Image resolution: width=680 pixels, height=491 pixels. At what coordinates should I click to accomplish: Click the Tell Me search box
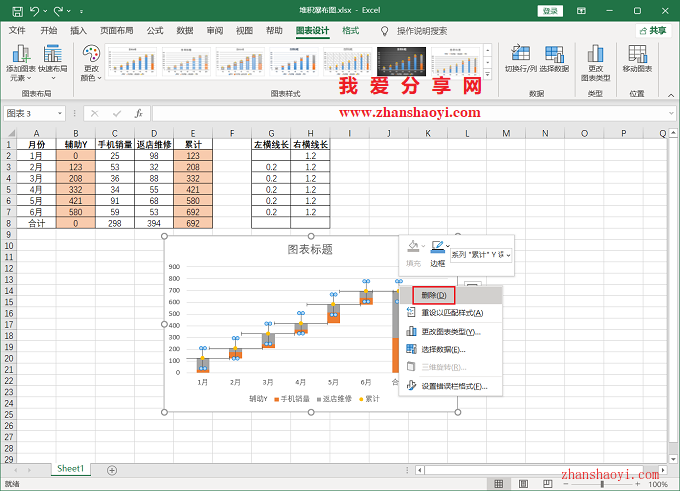coord(422,31)
